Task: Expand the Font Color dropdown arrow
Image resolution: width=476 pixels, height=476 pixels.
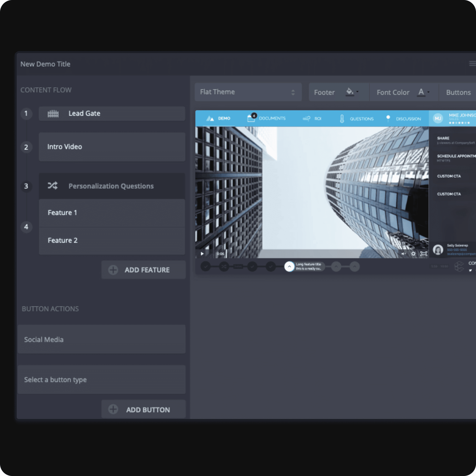Action: [428, 92]
